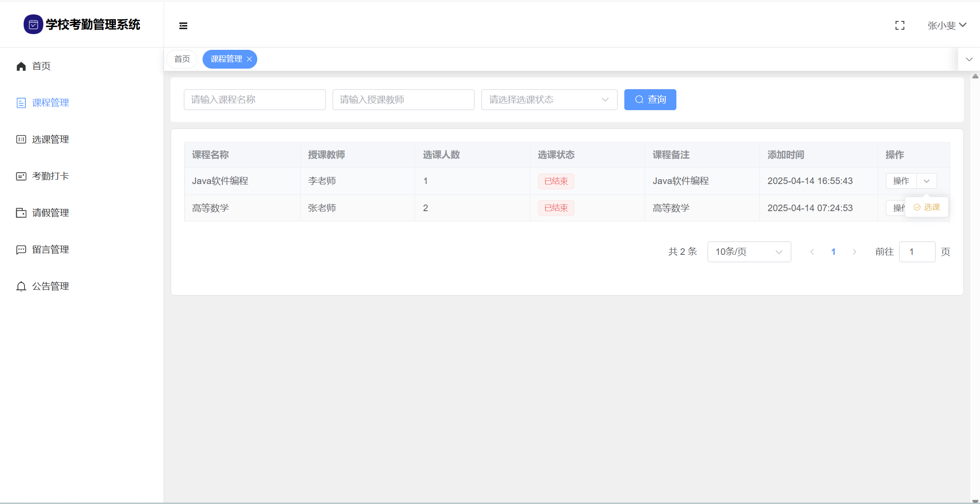Screen dimensions: 980x504
Task: Expand operation arrow for Java软件编程 row
Action: coord(927,181)
